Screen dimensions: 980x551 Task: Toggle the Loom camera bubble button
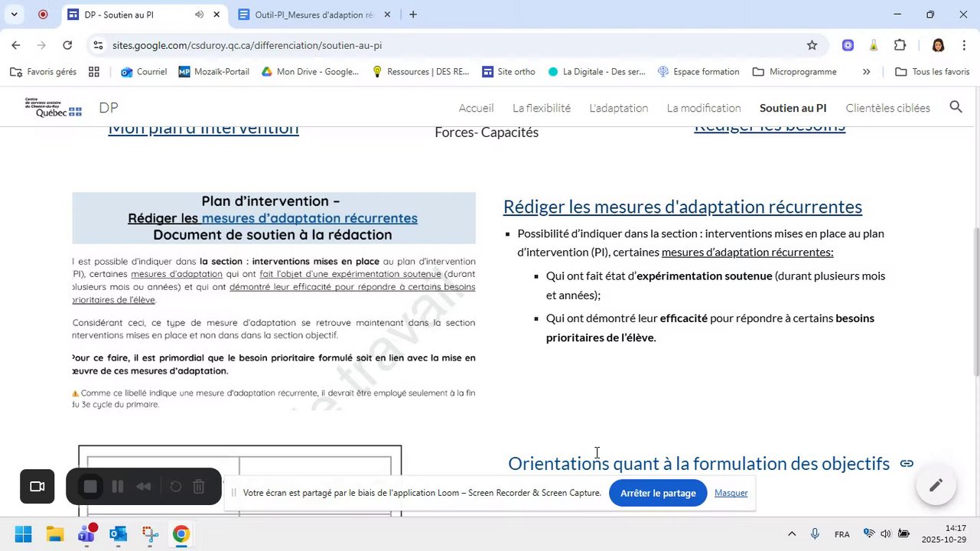click(x=37, y=487)
